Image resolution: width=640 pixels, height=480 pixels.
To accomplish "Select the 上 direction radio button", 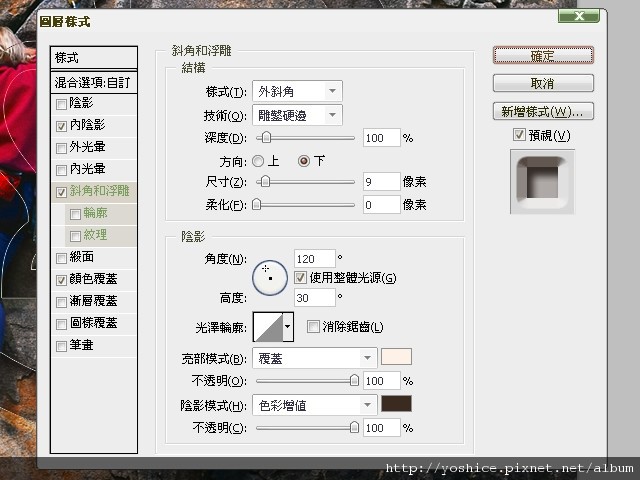I will (258, 161).
